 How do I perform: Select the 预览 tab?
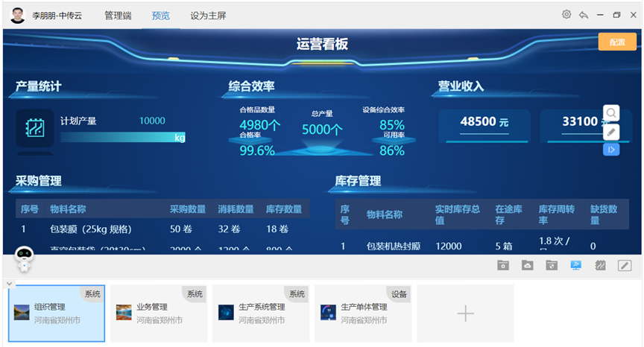(x=160, y=16)
